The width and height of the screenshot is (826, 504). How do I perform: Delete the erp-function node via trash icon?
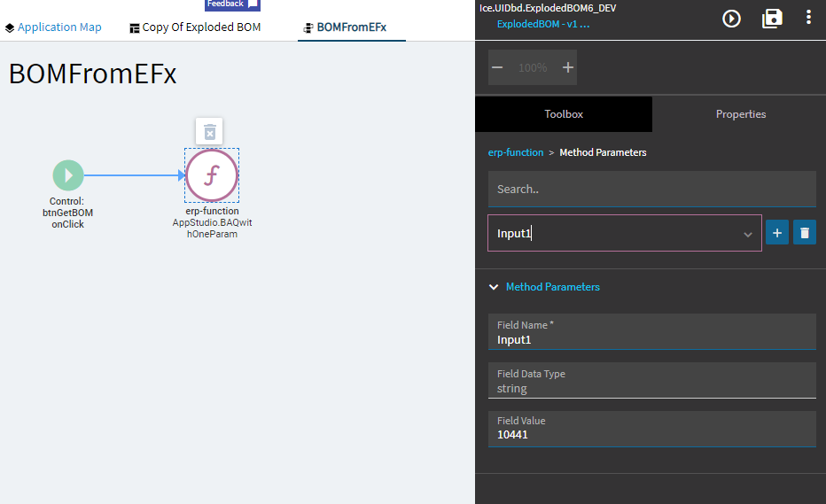[209, 131]
